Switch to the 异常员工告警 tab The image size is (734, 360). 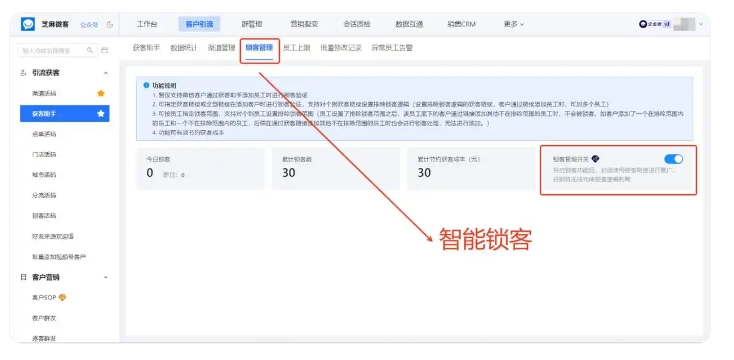pyautogui.click(x=392, y=48)
